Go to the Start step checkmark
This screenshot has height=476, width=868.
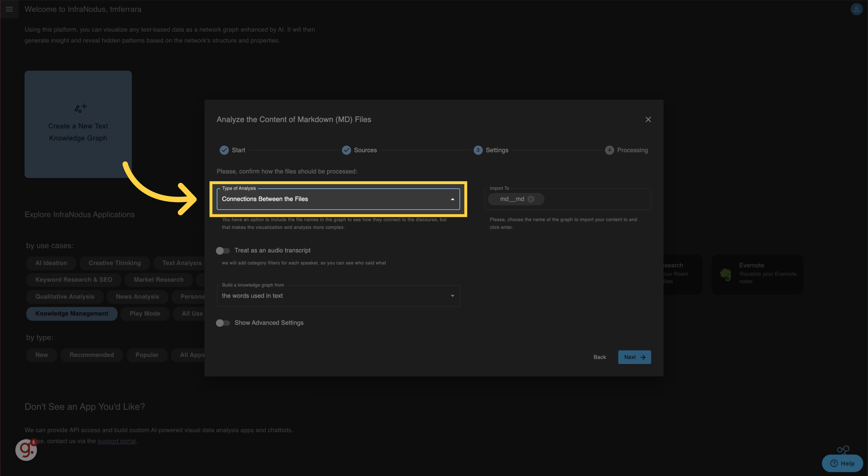224,150
